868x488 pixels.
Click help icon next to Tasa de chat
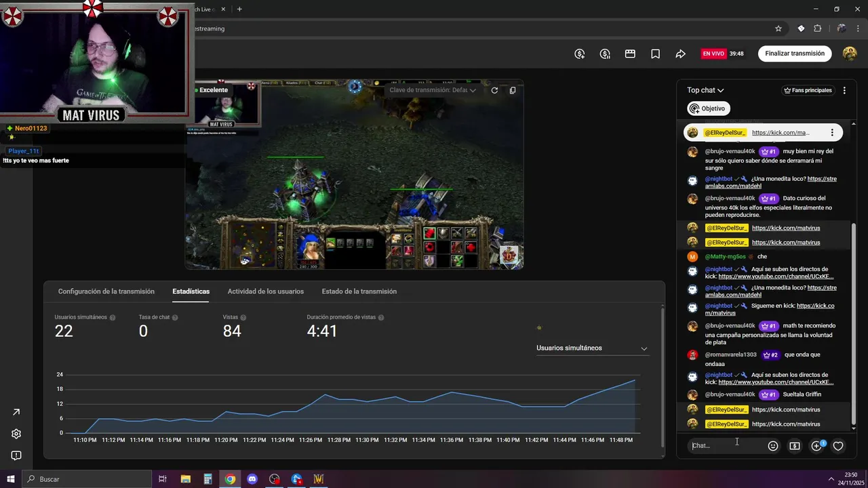(x=175, y=318)
